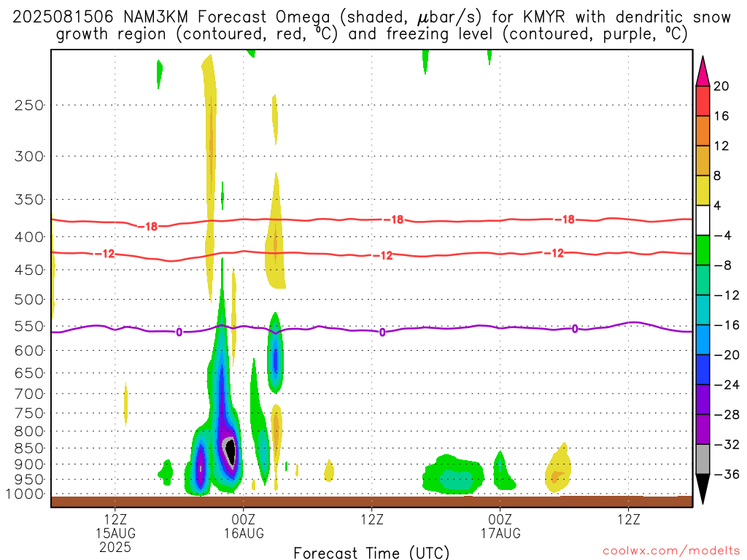747x560 pixels.
Task: Select the colorbar value label -28
Action: [727, 415]
